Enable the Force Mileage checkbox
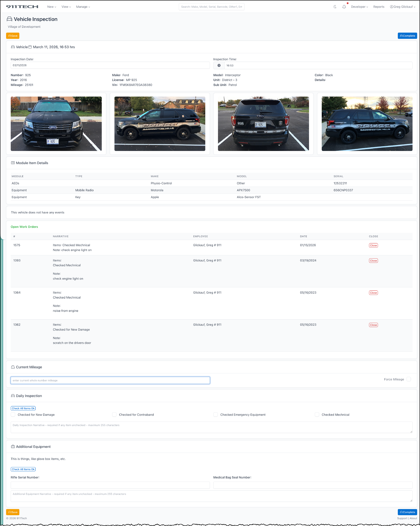The width and height of the screenshot is (420, 526). click(x=409, y=379)
